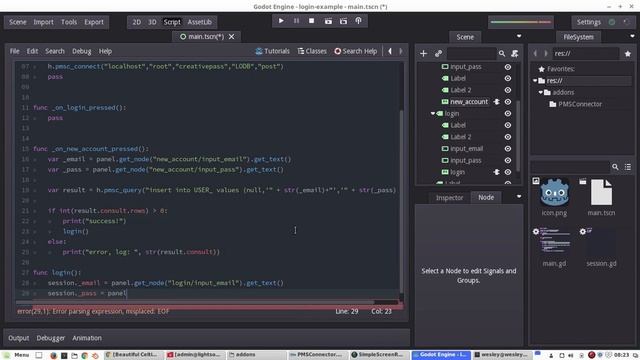Hide the Label 2 node above new_account
The height and width of the screenshot is (360, 640).
tap(508, 90)
